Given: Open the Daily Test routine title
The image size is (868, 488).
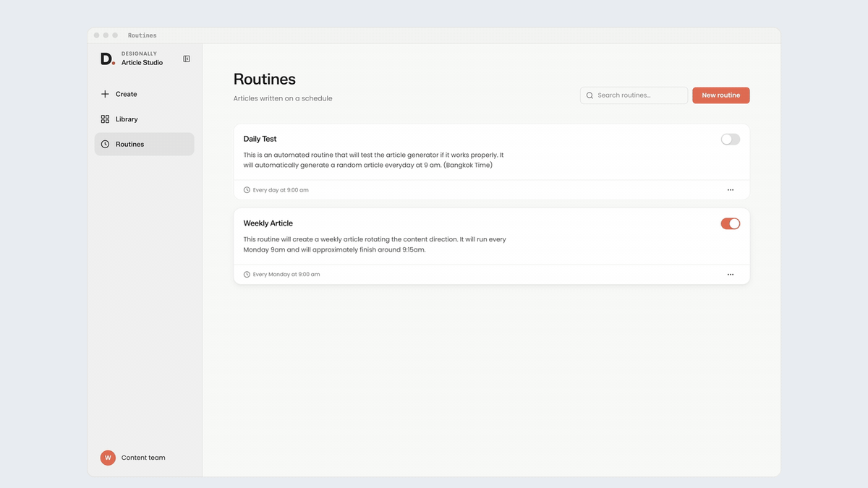Looking at the screenshot, I should coord(260,139).
